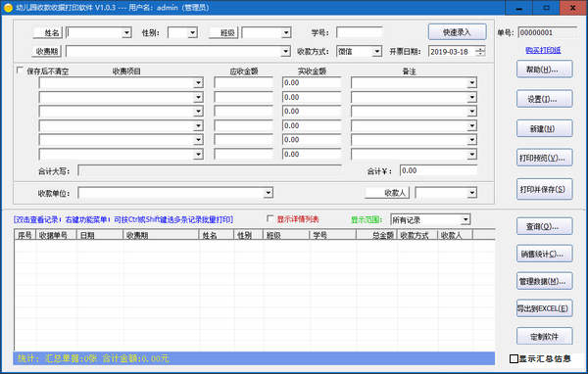Image resolution: width=588 pixels, height=374 pixels.
Task: Expand the 收费期 fee period dropdown
Action: pyautogui.click(x=286, y=51)
